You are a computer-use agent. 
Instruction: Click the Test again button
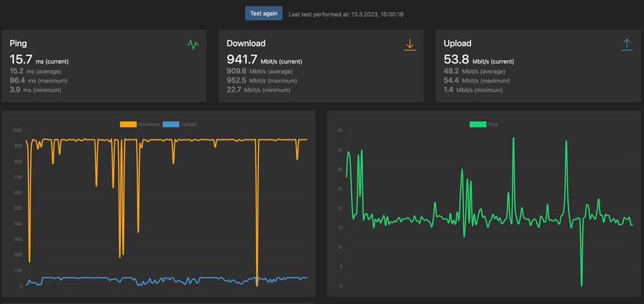click(x=264, y=14)
